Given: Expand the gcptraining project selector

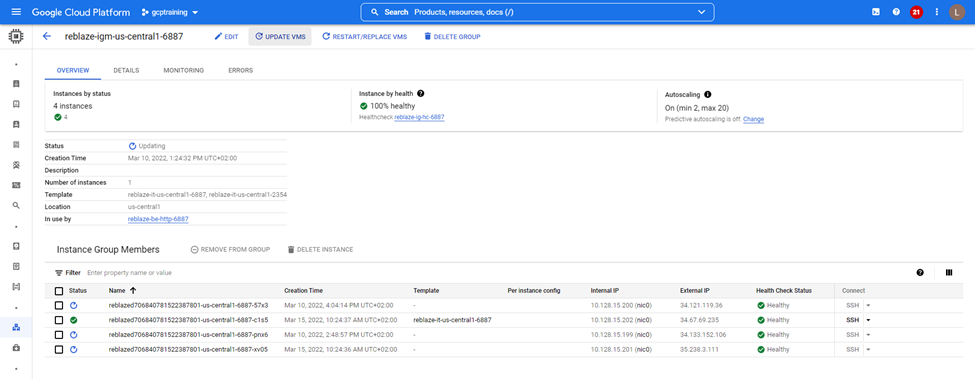Looking at the screenshot, I should (170, 12).
